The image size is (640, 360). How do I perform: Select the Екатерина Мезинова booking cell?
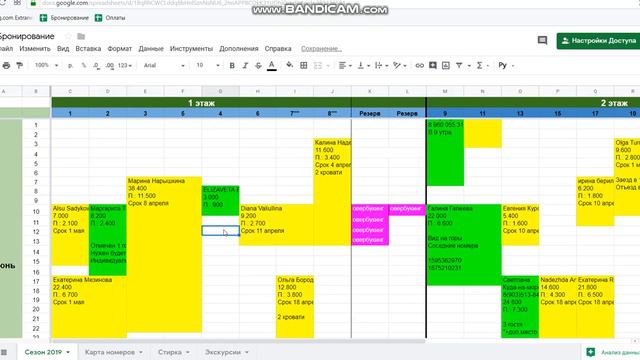(x=89, y=307)
